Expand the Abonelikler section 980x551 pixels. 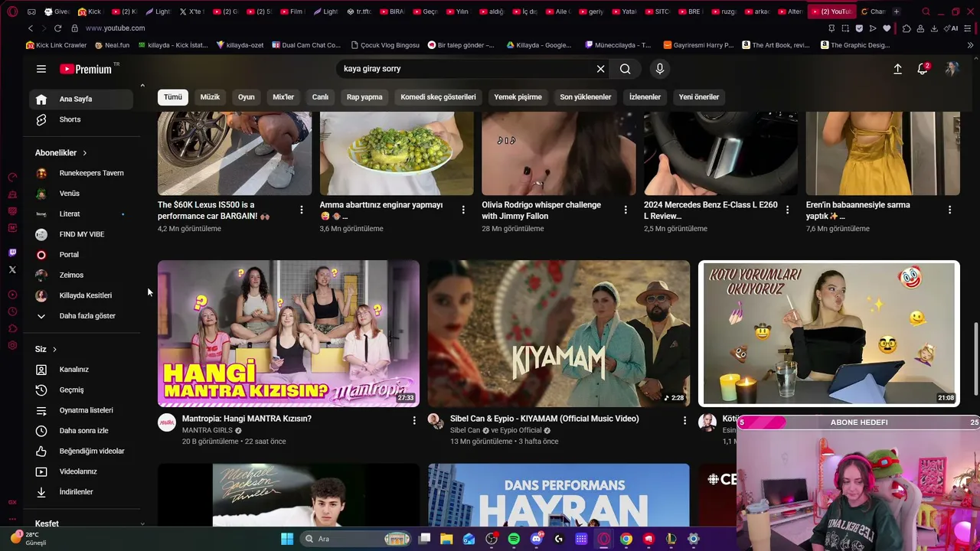[61, 153]
